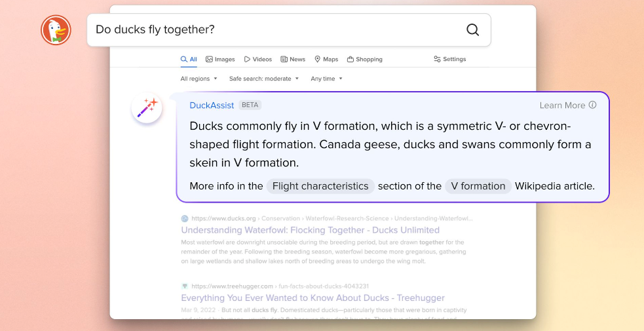Click the treehugger.com site favicon
644x331 pixels.
184,286
